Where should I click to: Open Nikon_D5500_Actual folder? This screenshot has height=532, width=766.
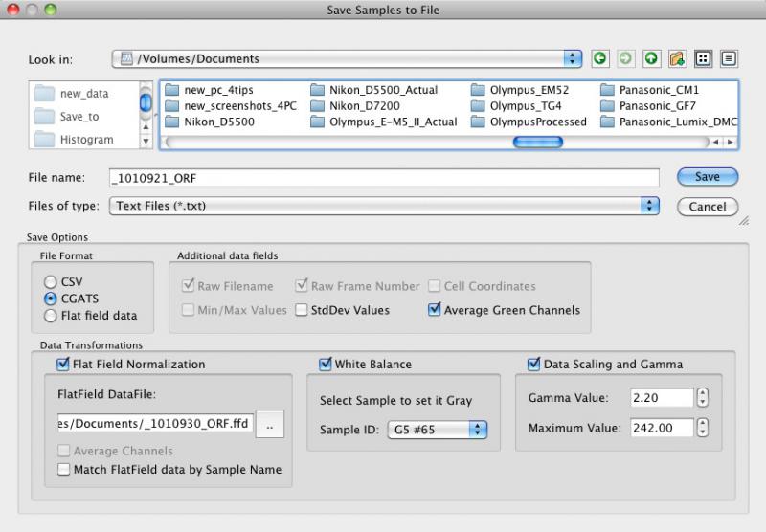[x=374, y=90]
